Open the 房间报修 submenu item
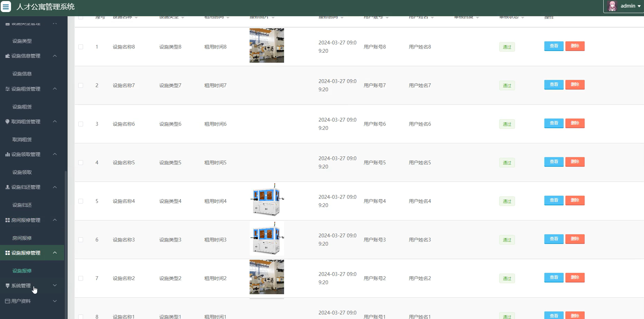The height and width of the screenshot is (319, 644). 22,238
